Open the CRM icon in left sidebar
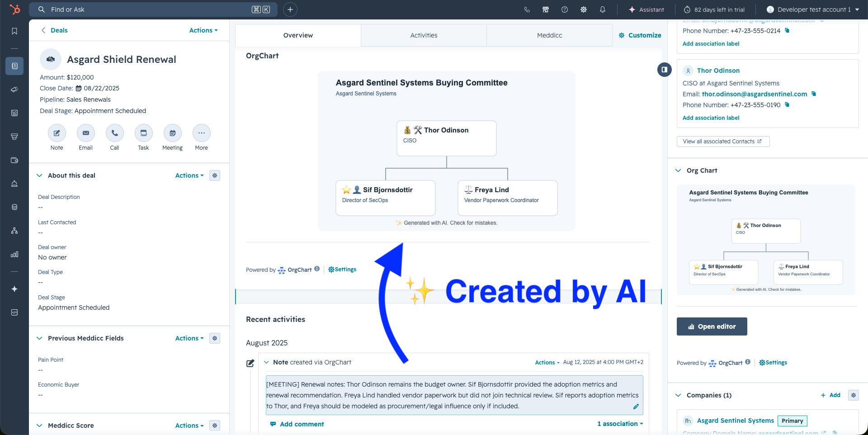868x435 pixels. [14, 66]
